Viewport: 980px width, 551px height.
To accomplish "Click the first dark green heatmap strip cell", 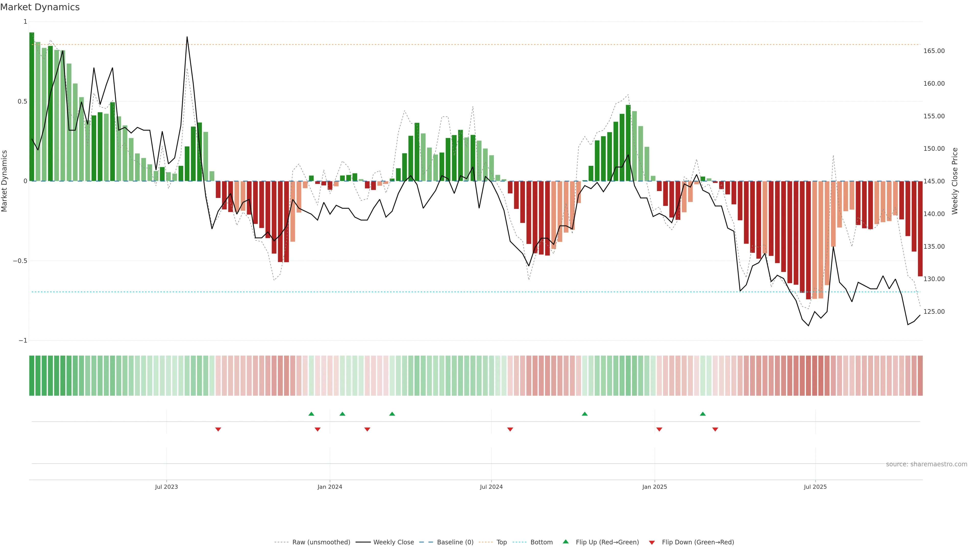I will pos(32,375).
